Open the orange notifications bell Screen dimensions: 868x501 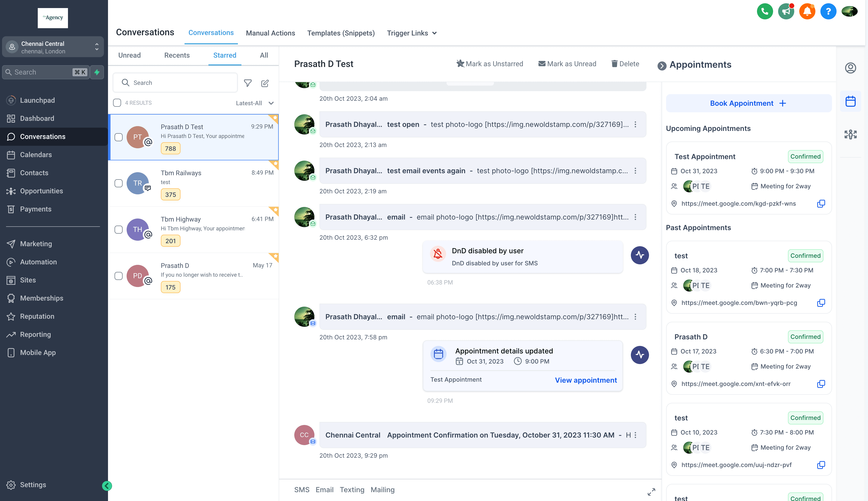click(807, 12)
